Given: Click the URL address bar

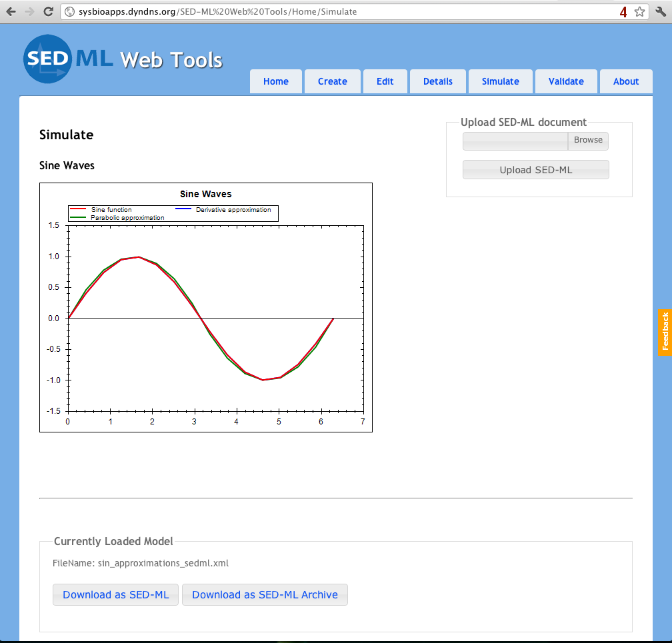Looking at the screenshot, I should (333, 11).
